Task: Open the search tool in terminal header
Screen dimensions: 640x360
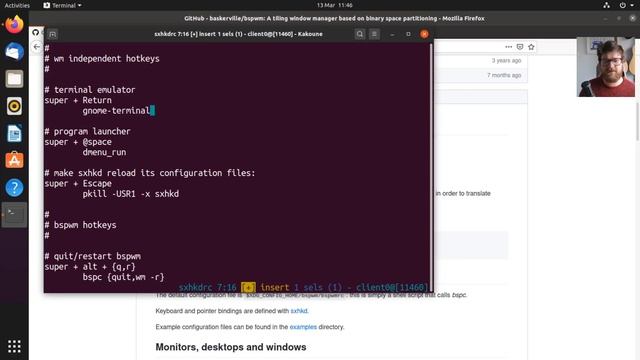Action: click(x=360, y=34)
